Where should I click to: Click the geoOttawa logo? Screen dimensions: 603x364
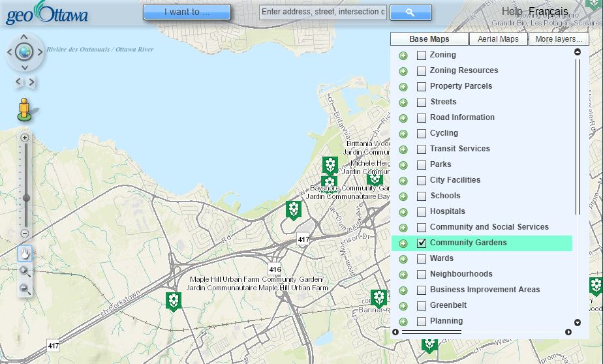(47, 13)
